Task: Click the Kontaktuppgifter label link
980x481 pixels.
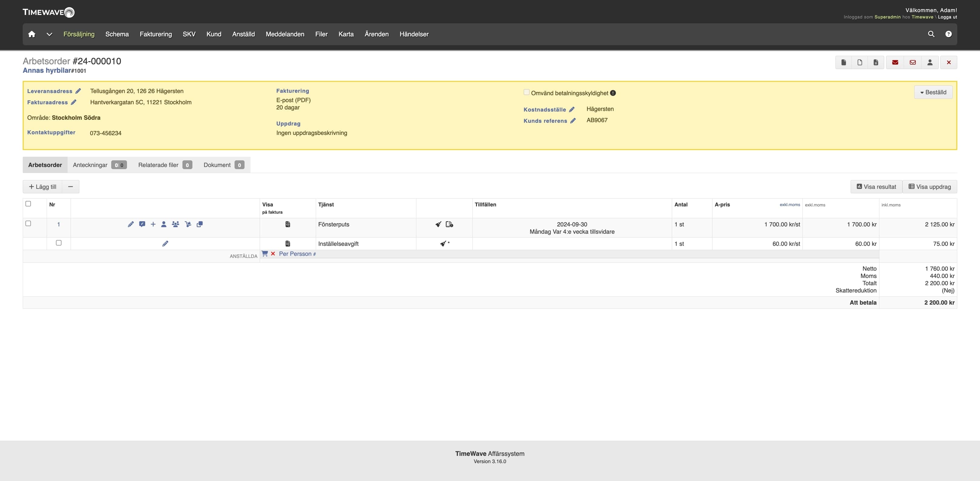Action: point(51,132)
